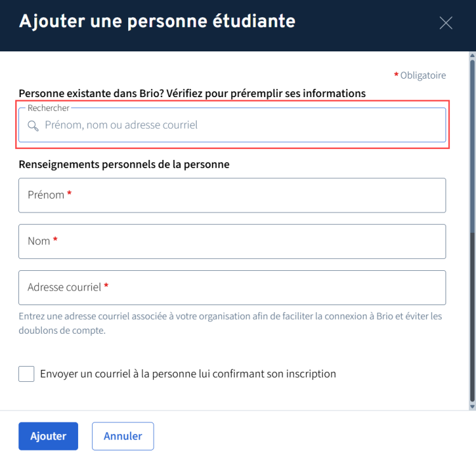The height and width of the screenshot is (465, 476).
Task: Click the Rechercher search field placeholder text
Action: pos(121,125)
